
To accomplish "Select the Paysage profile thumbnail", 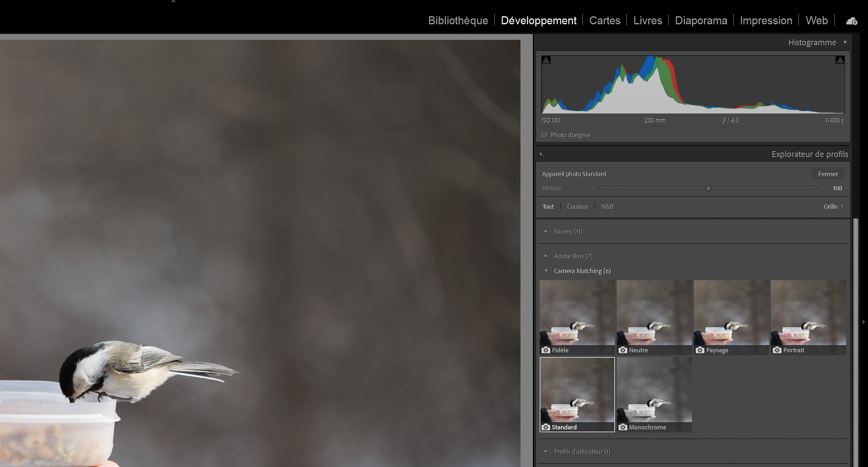I will point(731,315).
